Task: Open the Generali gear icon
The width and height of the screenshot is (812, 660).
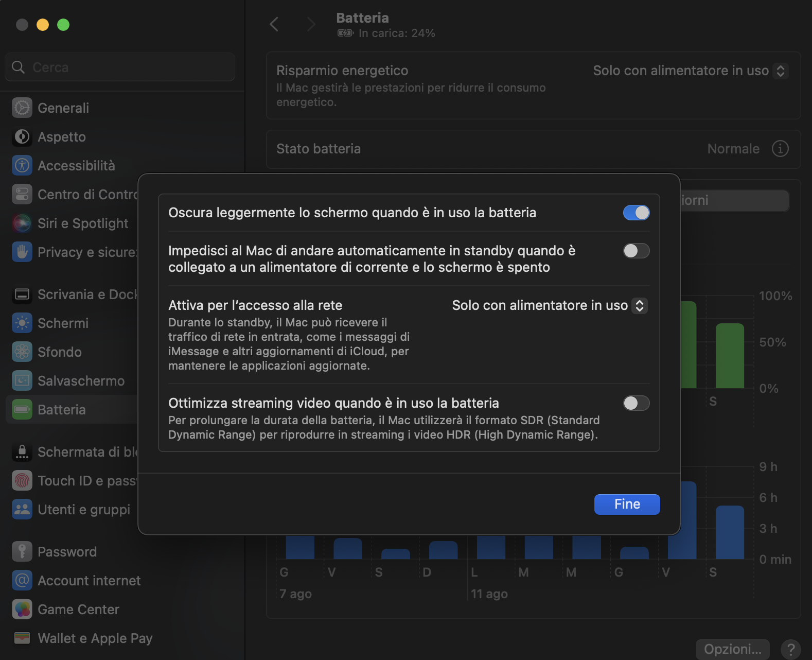Action: click(22, 108)
